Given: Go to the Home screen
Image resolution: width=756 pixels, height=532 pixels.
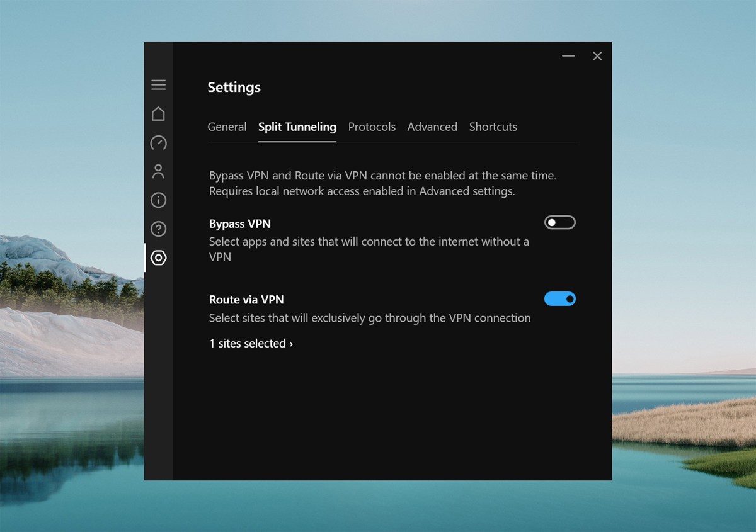Looking at the screenshot, I should tap(158, 114).
